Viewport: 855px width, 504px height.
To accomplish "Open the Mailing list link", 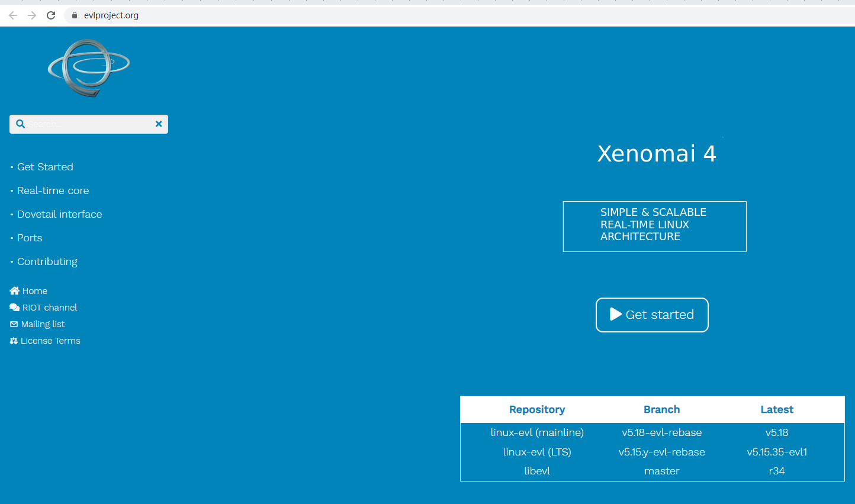I will pos(43,324).
